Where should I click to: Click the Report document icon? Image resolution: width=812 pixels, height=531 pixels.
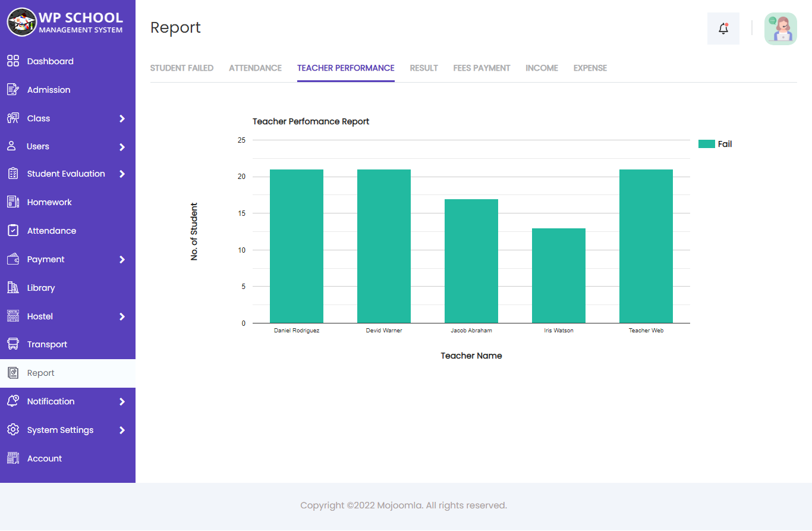tap(13, 373)
